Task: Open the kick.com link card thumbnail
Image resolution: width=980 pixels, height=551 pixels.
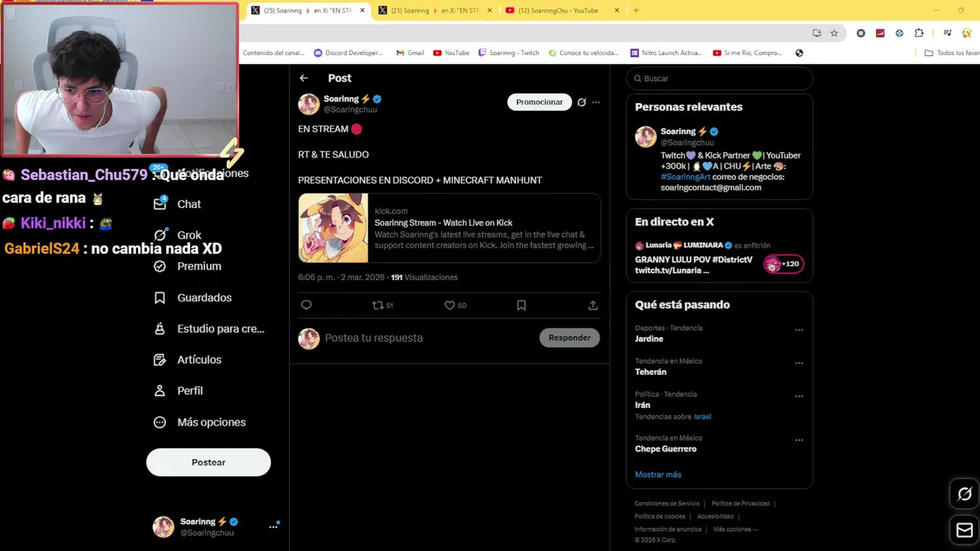Action: point(333,228)
